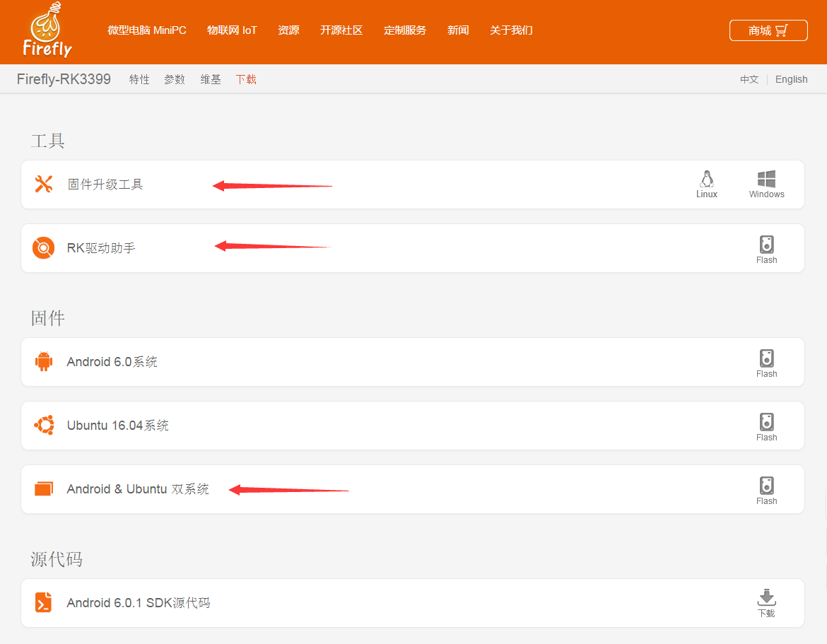
Task: Click the 下载 download icon for SDK源代码
Action: [766, 604]
